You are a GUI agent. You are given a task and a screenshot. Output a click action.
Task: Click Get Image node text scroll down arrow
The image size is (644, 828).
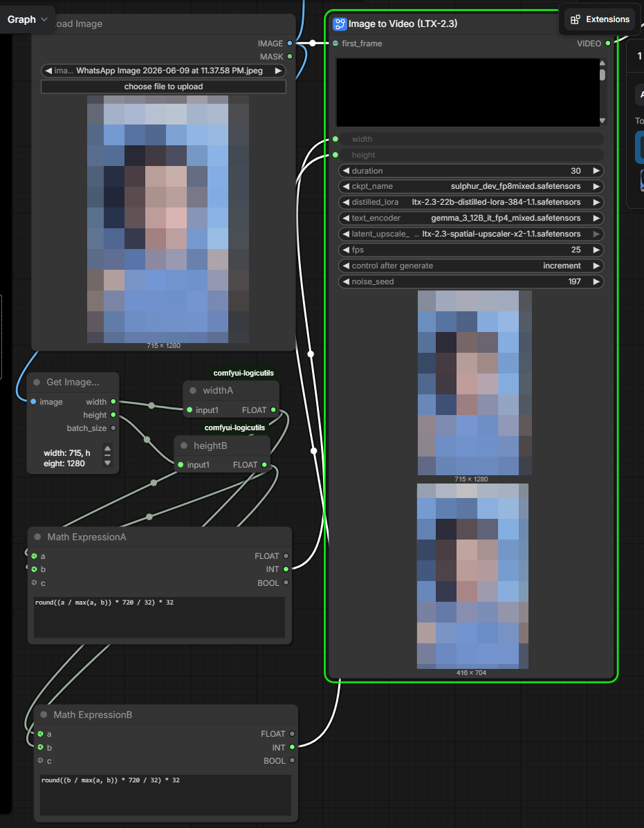[x=108, y=463]
